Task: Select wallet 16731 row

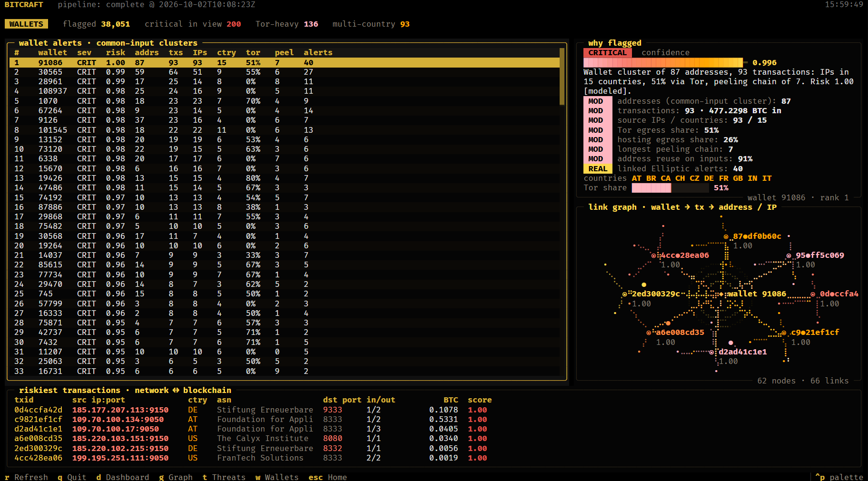Action: (x=285, y=371)
